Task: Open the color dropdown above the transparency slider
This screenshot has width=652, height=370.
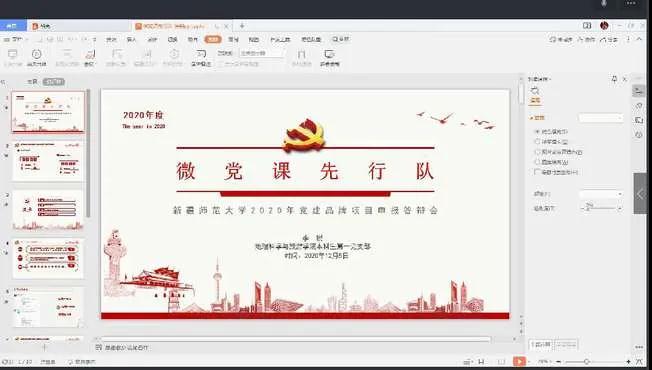Action: pyautogui.click(x=601, y=194)
